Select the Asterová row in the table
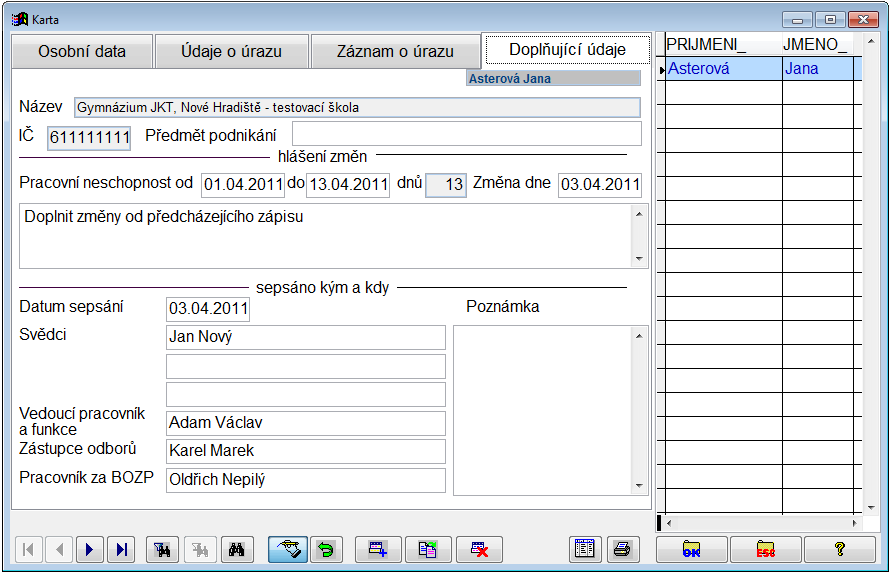The image size is (892, 573). tap(720, 69)
